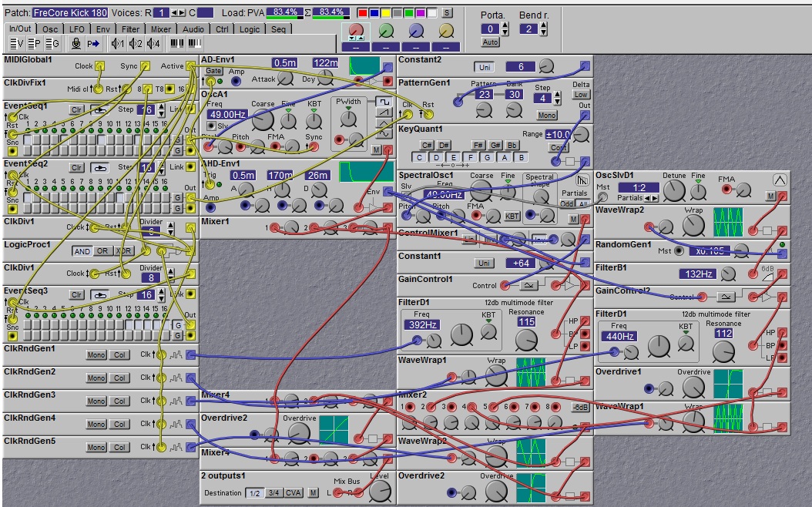Select CVA destination on 2 outputs1
Viewport: 812px width, 507px height.
point(294,492)
